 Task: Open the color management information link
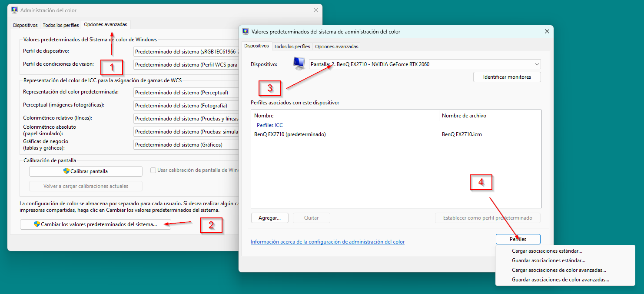327,242
